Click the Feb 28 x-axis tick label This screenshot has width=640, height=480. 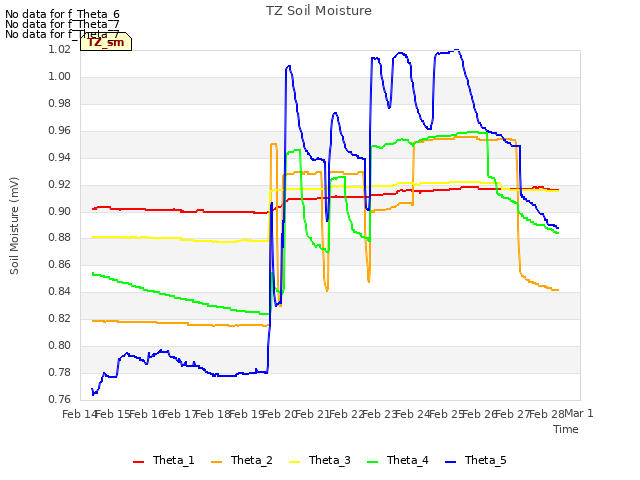(x=546, y=414)
